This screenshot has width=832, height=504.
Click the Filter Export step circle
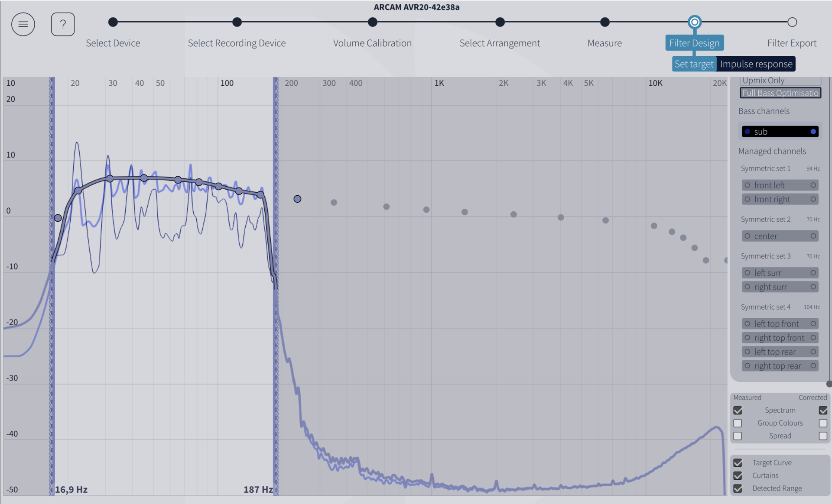[792, 22]
